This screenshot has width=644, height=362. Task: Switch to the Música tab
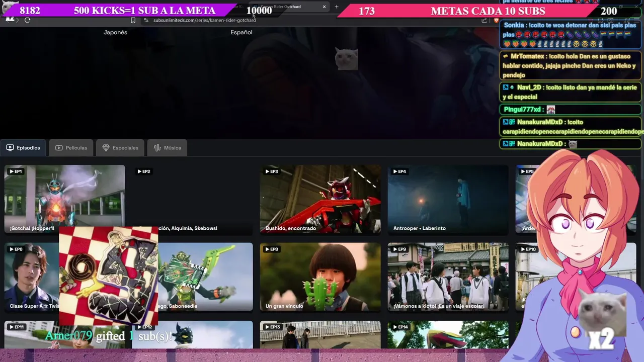point(168,148)
